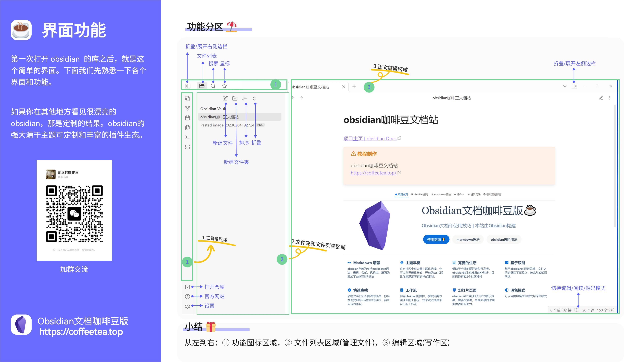Navigate back with the left arrow
The image size is (644, 362).
tap(293, 98)
